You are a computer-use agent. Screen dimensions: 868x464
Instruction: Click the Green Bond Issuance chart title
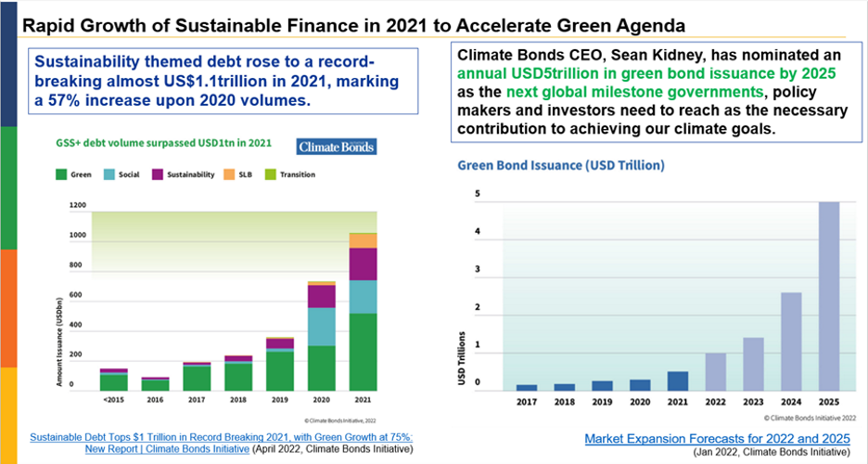coord(561,165)
